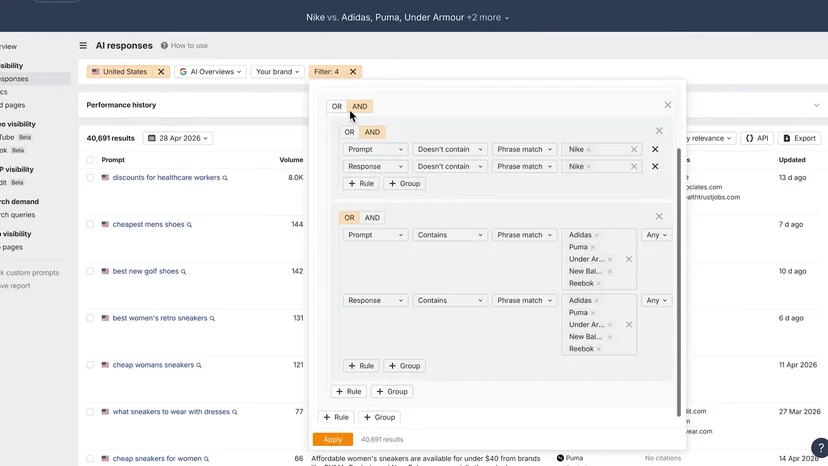This screenshot has width=828, height=466.
Task: Open the Prompt field dropdown in Nike group
Action: [375, 150]
